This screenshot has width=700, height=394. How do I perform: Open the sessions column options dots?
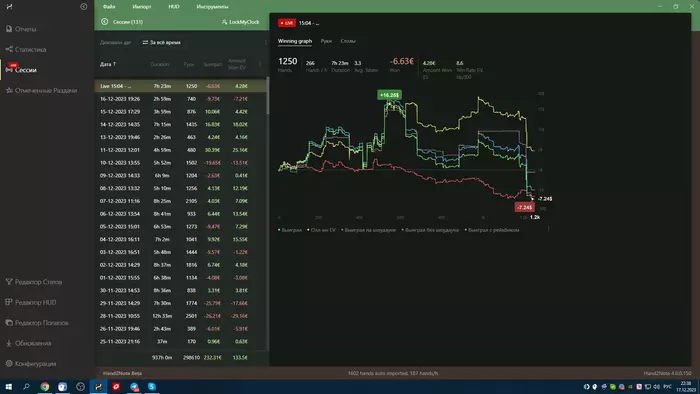[260, 64]
